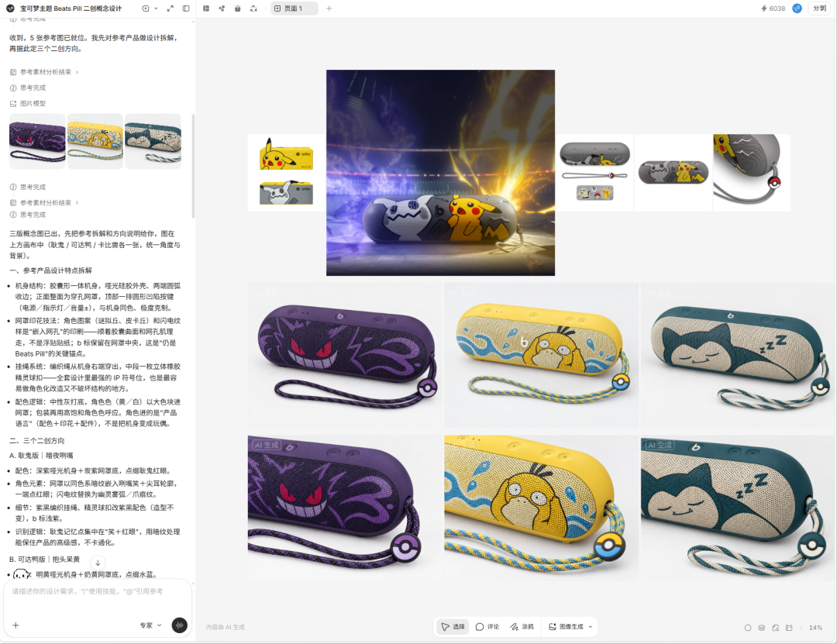
Task: Select the top-row teal Snorlax speaker image
Action: (739, 356)
